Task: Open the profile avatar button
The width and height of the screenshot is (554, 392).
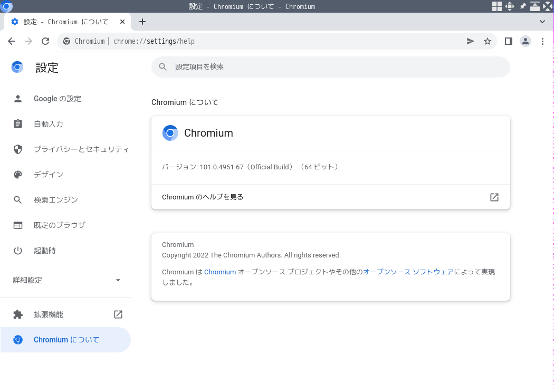Action: [526, 41]
